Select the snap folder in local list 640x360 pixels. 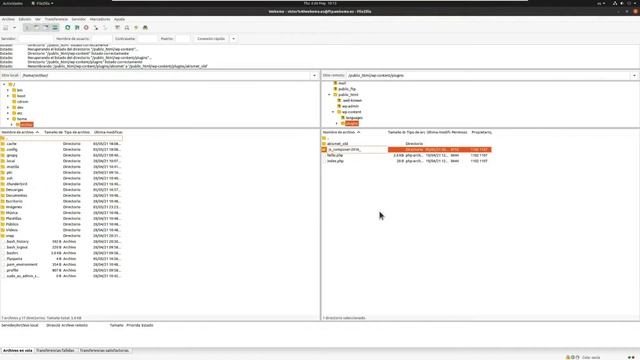pos(10,236)
